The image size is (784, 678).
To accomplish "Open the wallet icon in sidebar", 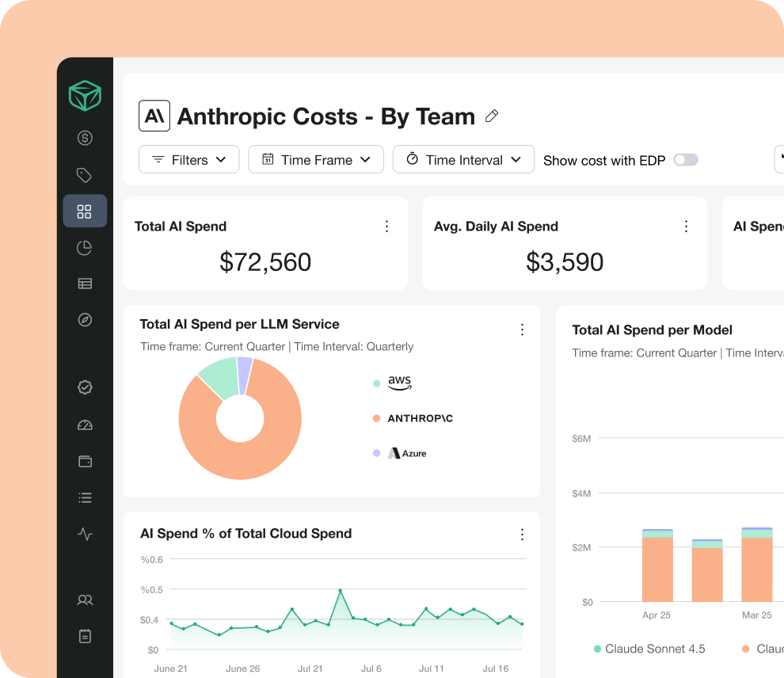I will (x=85, y=462).
